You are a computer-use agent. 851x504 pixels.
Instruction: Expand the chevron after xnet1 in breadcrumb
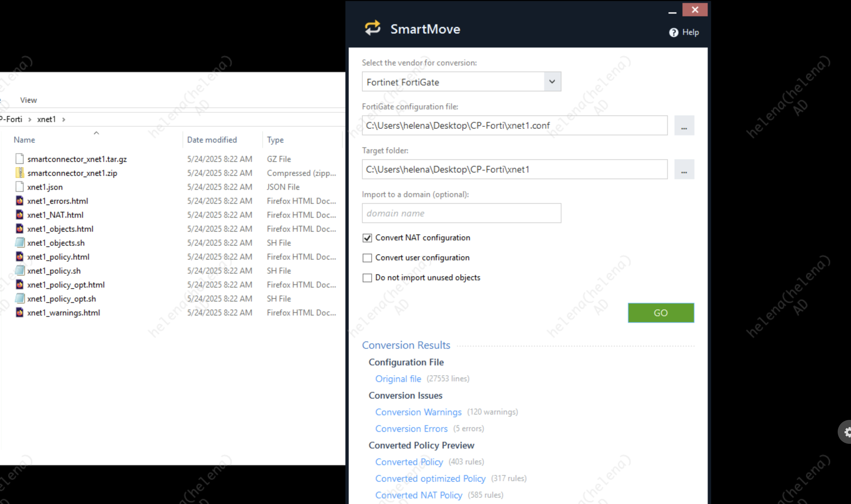(64, 120)
